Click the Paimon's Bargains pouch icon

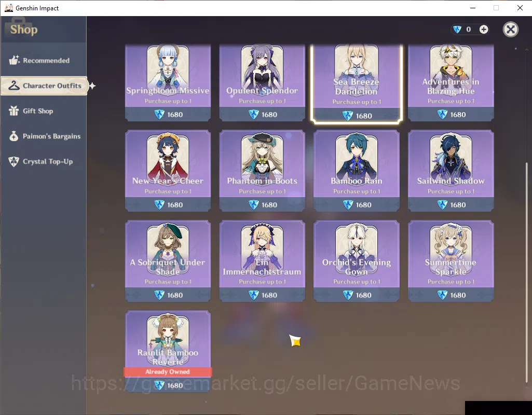[x=14, y=136]
